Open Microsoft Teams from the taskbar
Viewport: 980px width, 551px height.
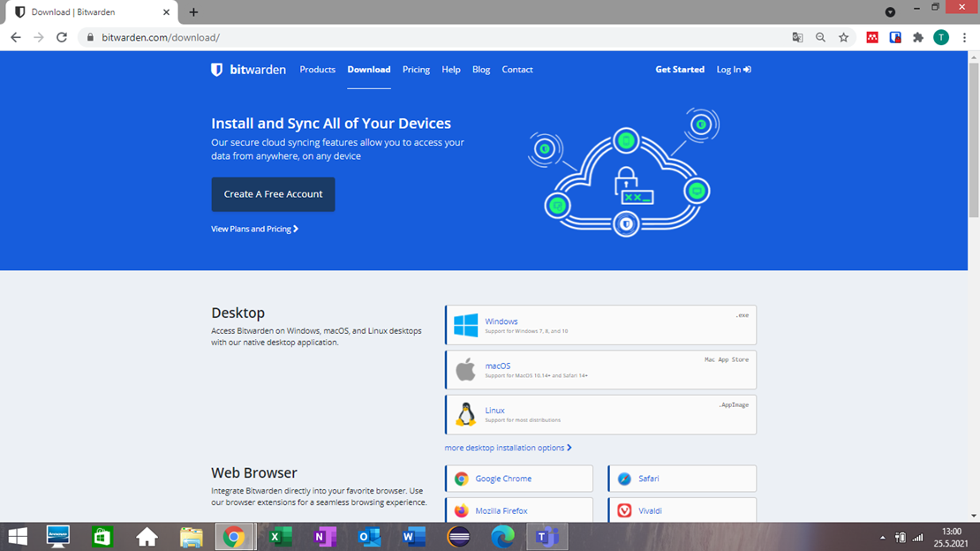click(x=547, y=537)
